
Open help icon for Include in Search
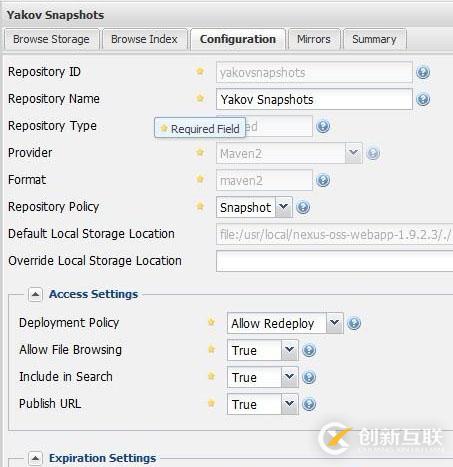point(309,377)
